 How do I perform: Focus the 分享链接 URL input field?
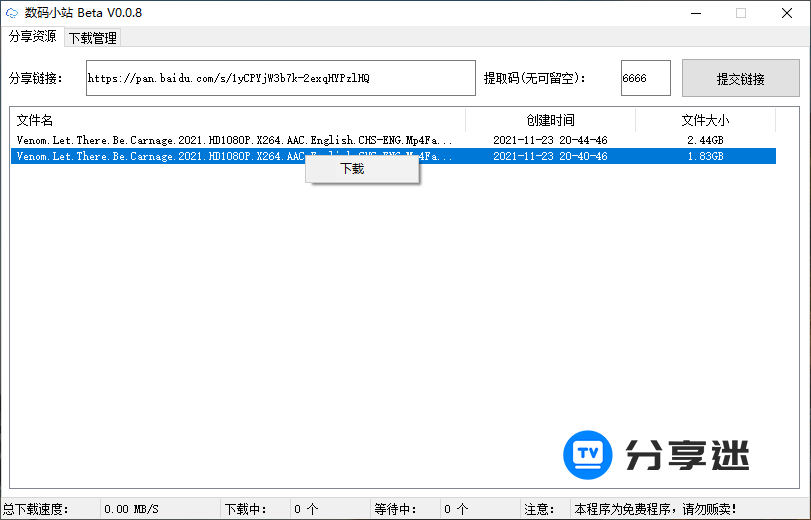click(280, 78)
